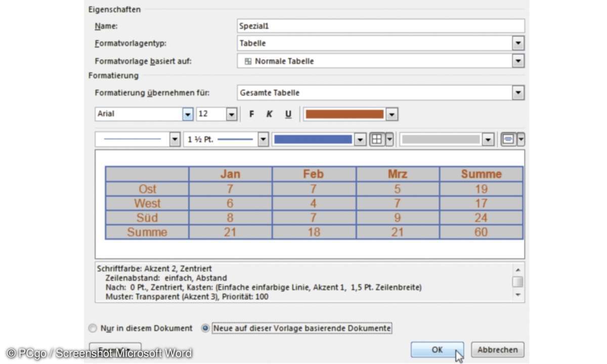
Task: Open the blue border color dropdown arrow
Action: (360, 140)
